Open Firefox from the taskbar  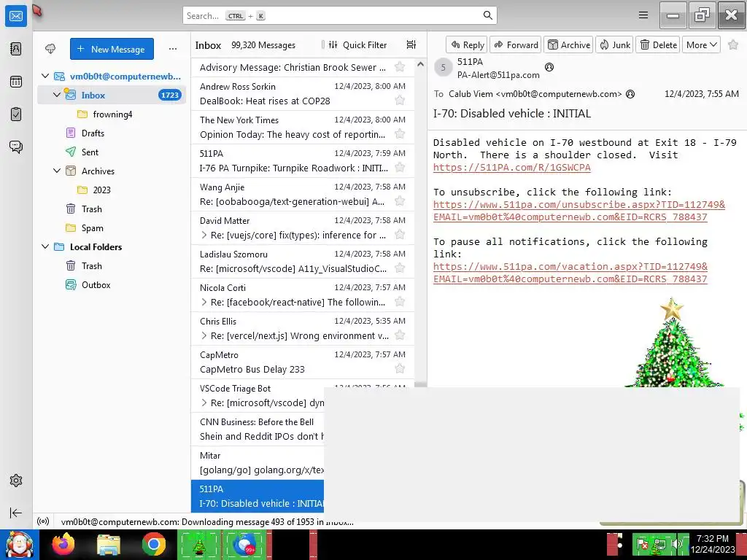[63, 544]
